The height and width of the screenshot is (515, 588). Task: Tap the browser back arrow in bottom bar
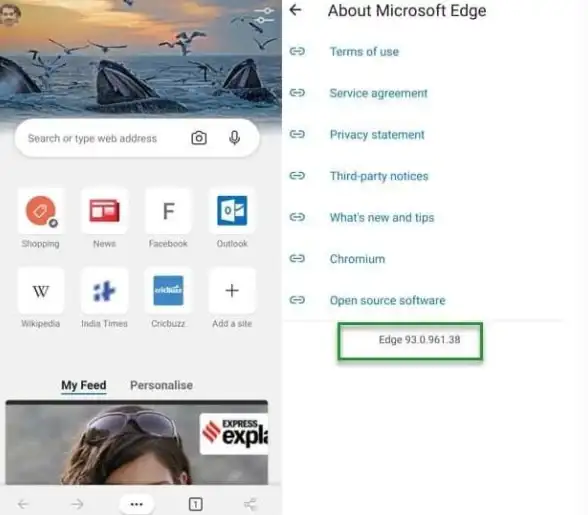(23, 504)
